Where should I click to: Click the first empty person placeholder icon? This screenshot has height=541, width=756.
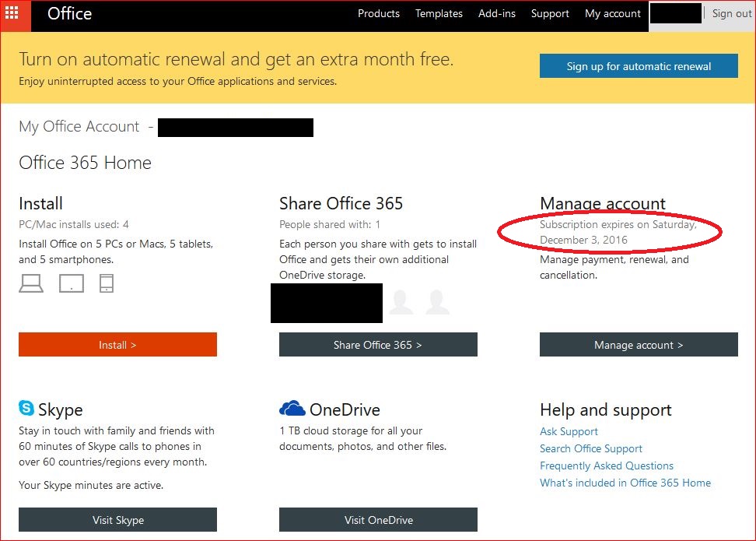pyautogui.click(x=401, y=303)
